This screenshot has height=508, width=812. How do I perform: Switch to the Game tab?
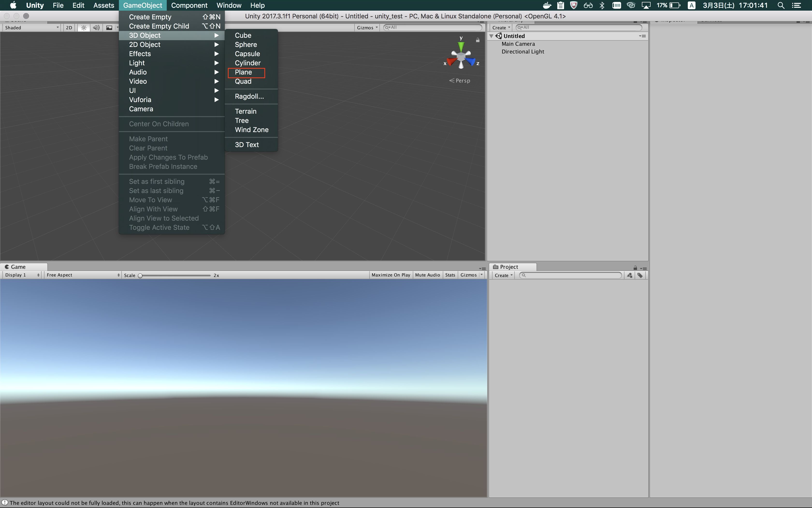(23, 267)
